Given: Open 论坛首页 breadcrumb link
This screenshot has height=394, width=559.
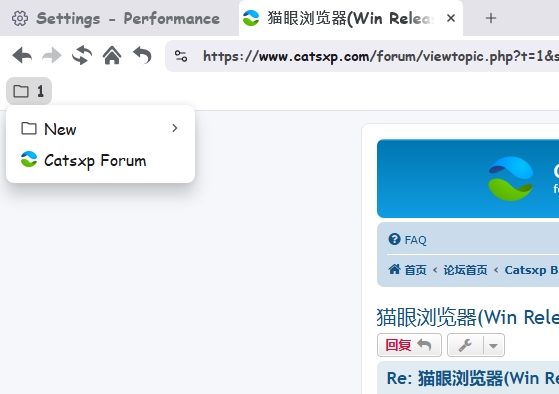Looking at the screenshot, I should (x=465, y=270).
